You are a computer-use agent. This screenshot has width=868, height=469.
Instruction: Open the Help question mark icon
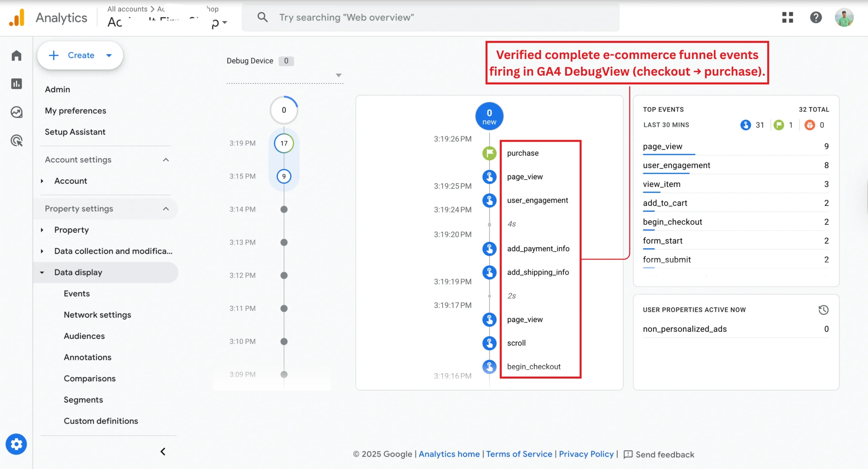[x=816, y=17]
